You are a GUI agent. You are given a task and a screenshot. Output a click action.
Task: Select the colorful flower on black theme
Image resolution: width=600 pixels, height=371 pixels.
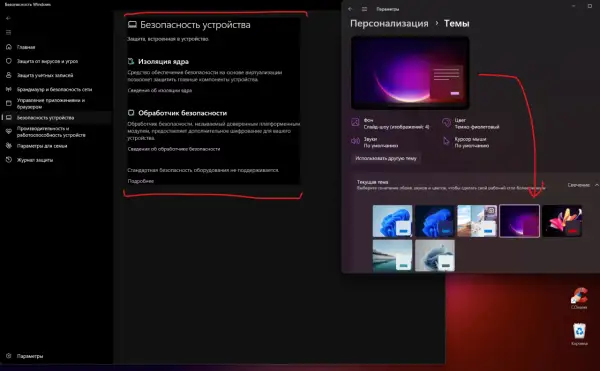pyautogui.click(x=562, y=221)
